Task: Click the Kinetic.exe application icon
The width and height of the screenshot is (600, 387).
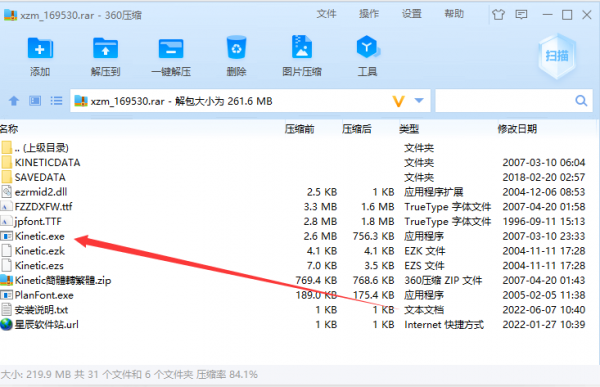Action: pyautogui.click(x=6, y=236)
